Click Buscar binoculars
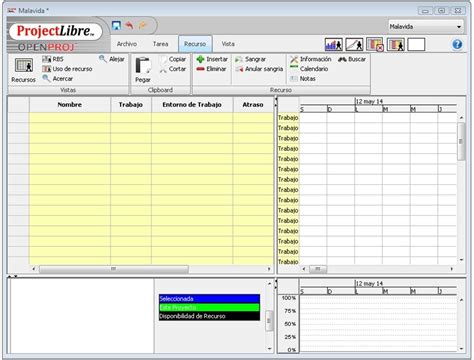 [x=352, y=59]
